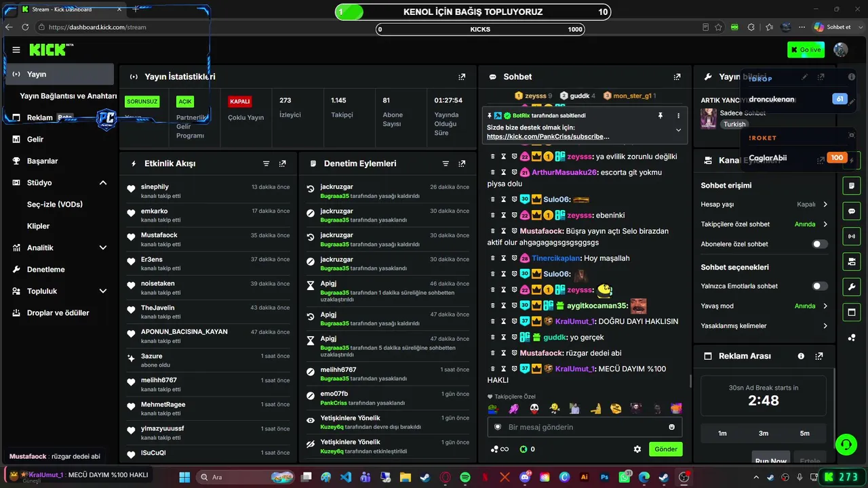The image size is (868, 488).
Task: Open the broadcast signal widget in right sidebar
Action: 852,236
